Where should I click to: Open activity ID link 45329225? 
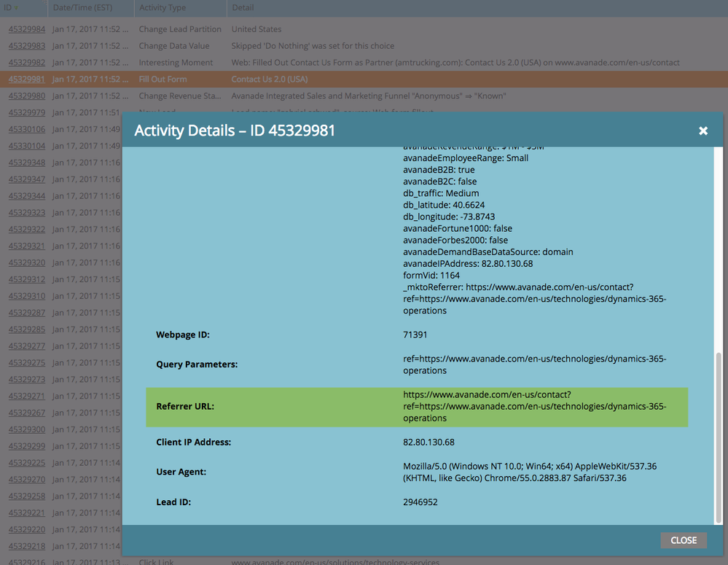point(27,463)
